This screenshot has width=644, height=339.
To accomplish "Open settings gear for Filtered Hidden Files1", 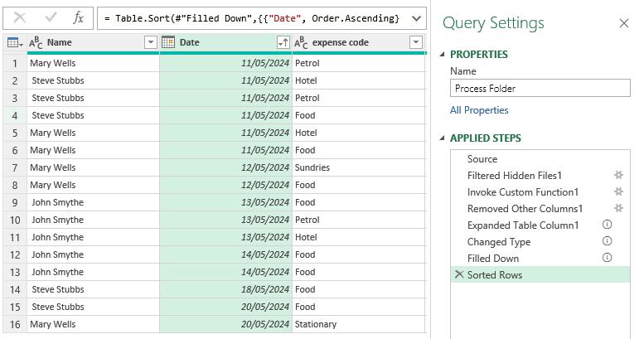I will tap(618, 175).
